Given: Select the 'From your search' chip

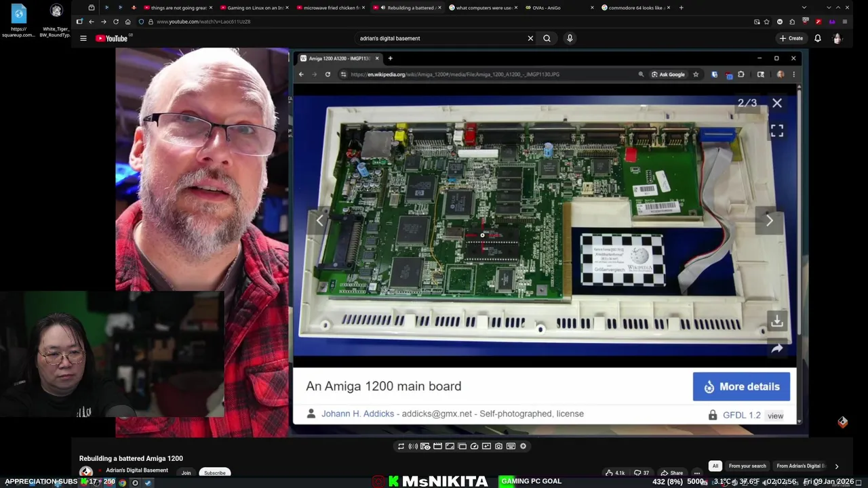Looking at the screenshot, I should (747, 466).
